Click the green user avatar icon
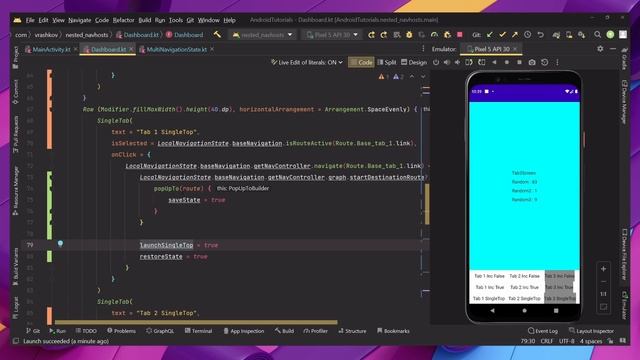The height and width of the screenshot is (360, 640). 610,35
